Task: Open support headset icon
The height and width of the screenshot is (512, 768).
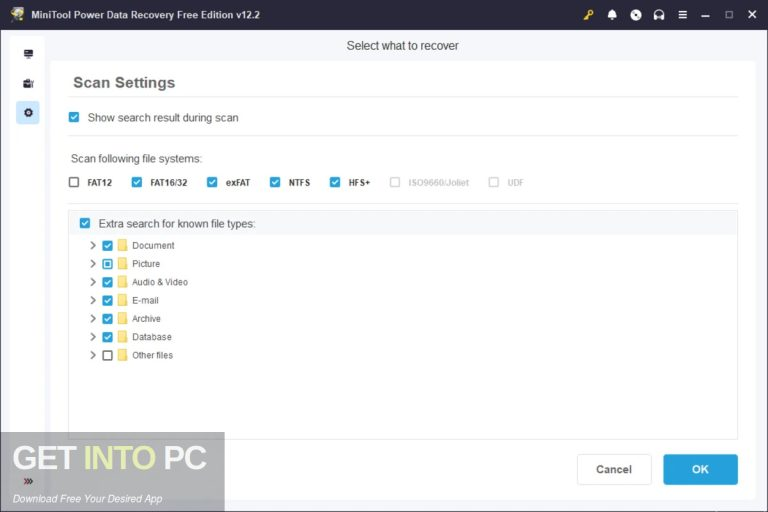Action: [659, 15]
